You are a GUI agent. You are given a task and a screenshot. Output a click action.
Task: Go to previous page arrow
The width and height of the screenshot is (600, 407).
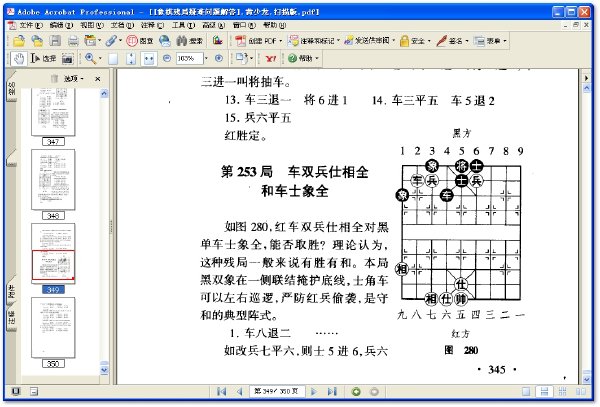(x=240, y=391)
